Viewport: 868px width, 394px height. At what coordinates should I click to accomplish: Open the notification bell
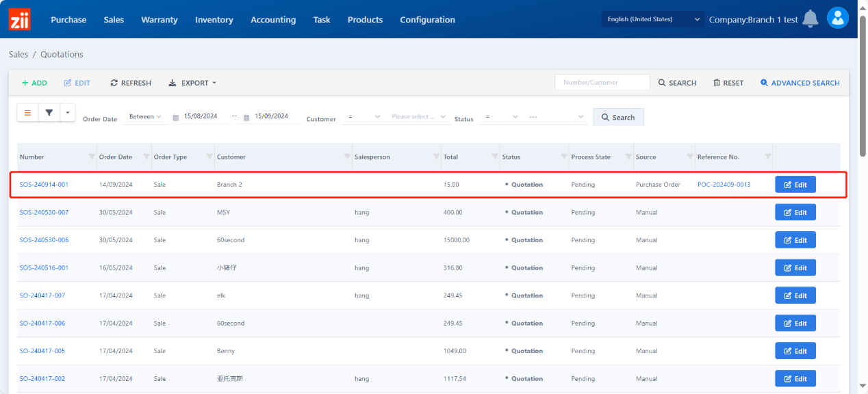click(810, 19)
